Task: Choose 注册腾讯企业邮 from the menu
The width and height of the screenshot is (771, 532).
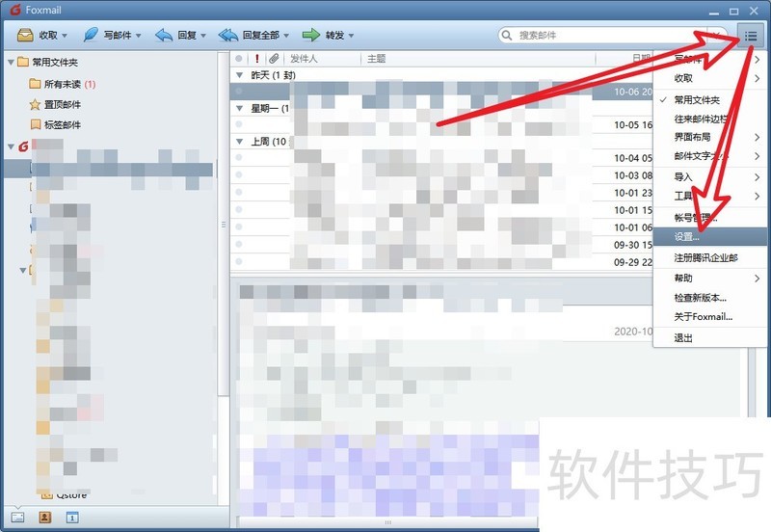Action: point(709,257)
